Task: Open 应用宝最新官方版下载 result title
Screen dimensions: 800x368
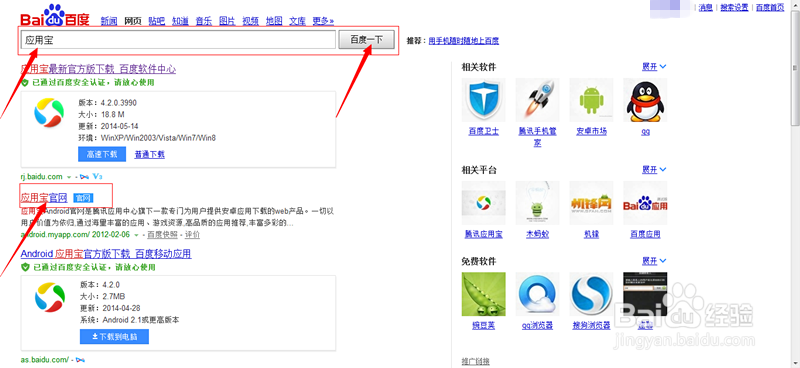Action: coord(98,69)
